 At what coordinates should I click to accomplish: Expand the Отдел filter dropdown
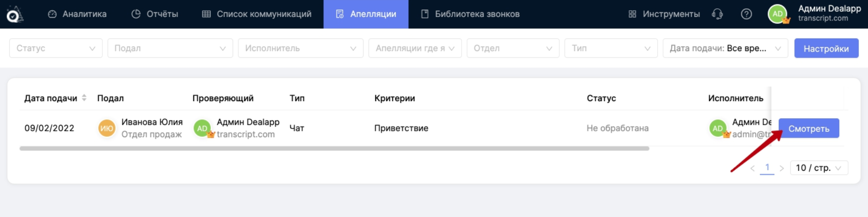[x=513, y=48]
